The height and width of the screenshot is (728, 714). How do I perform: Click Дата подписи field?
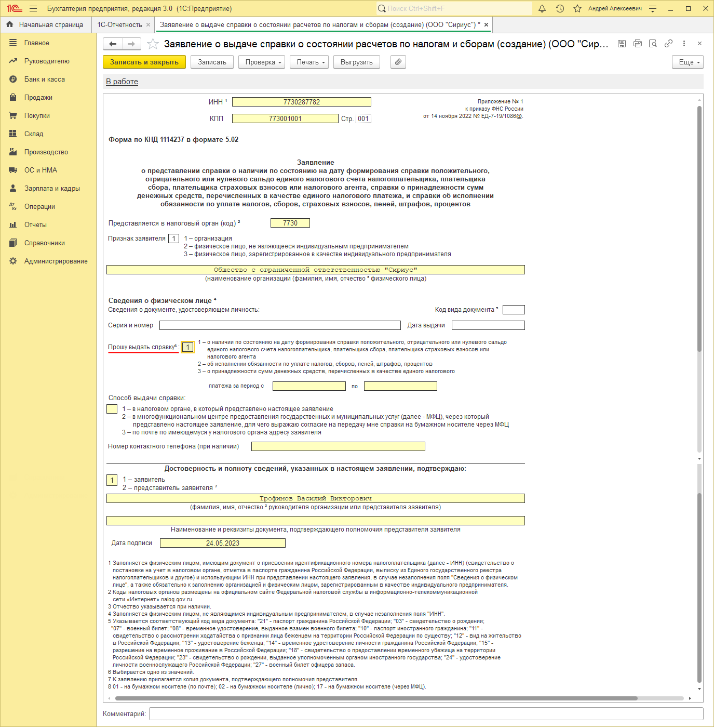(x=223, y=543)
